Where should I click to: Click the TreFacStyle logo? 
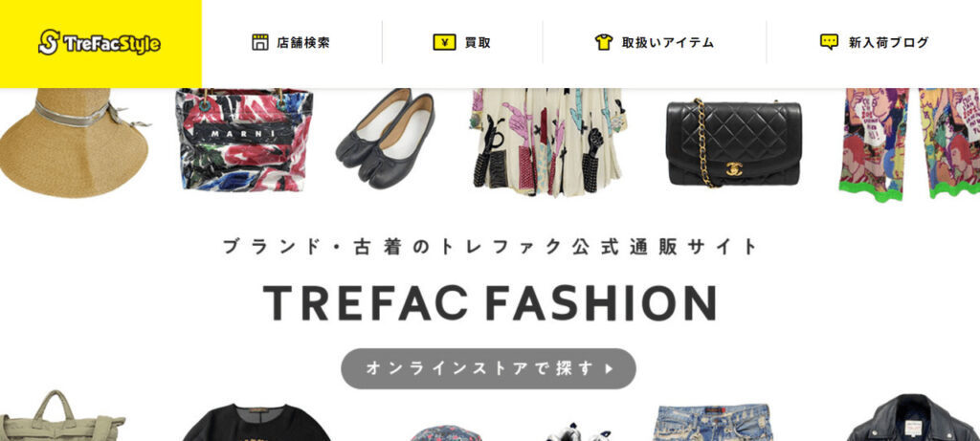[100, 42]
